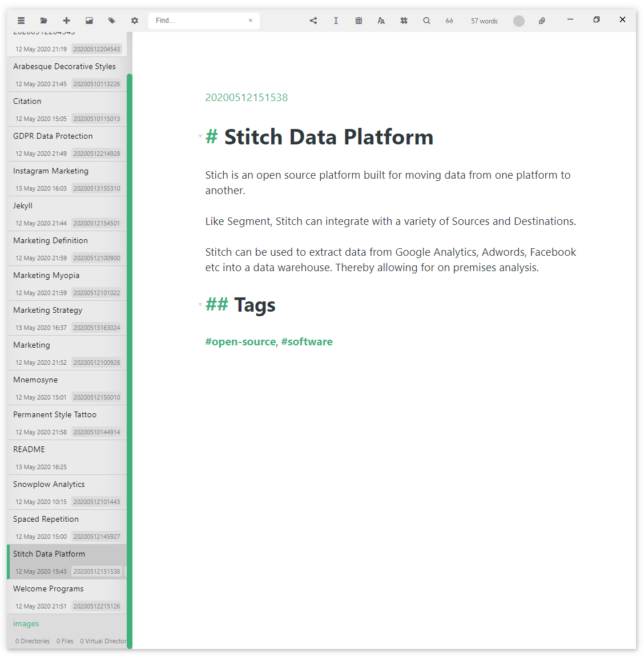Open the Citation note
The height and width of the screenshot is (657, 644).
point(67,109)
